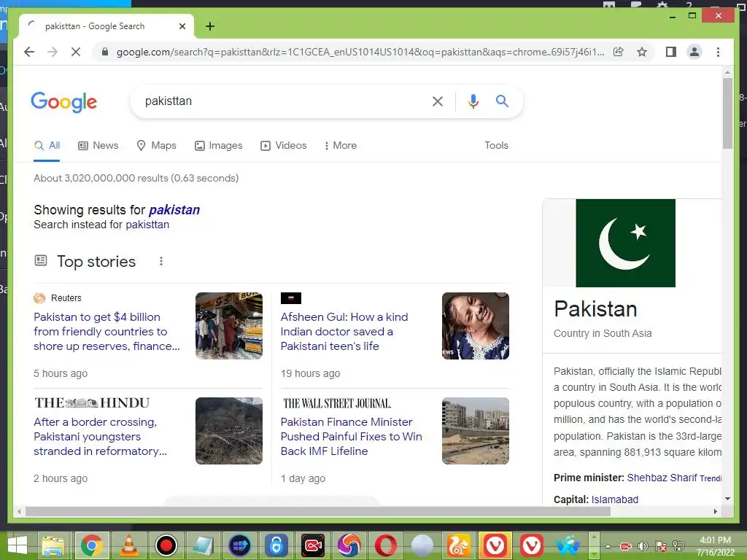Open the WSJ Finance Minister story
The height and width of the screenshot is (560, 747).
pyautogui.click(x=351, y=437)
